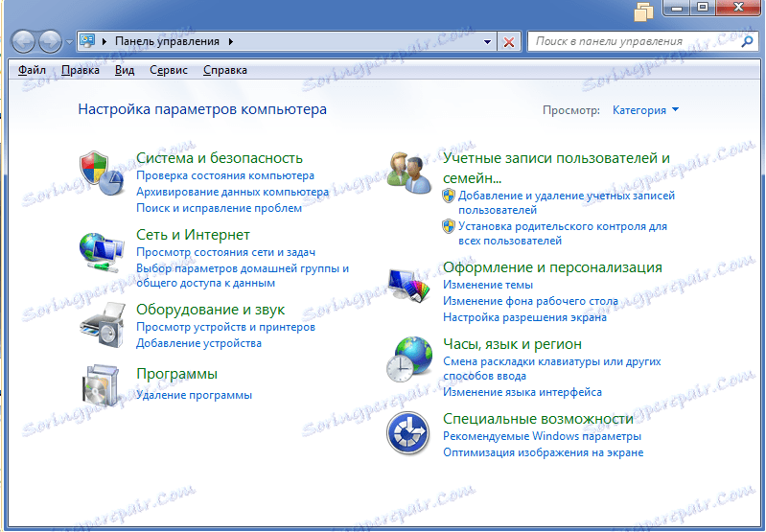Image resolution: width=766 pixels, height=532 pixels.
Task: Open Программы disc box icon
Action: [100, 385]
